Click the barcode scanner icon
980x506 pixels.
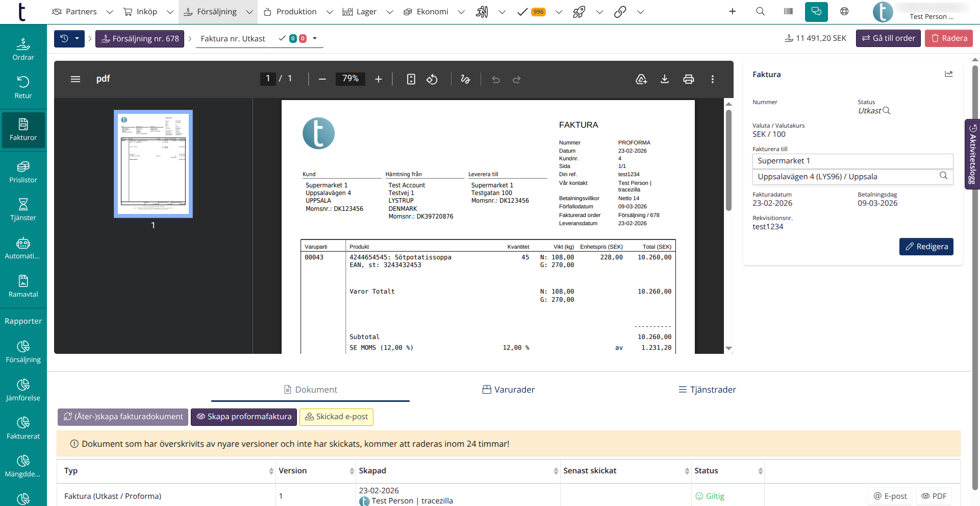coord(788,11)
